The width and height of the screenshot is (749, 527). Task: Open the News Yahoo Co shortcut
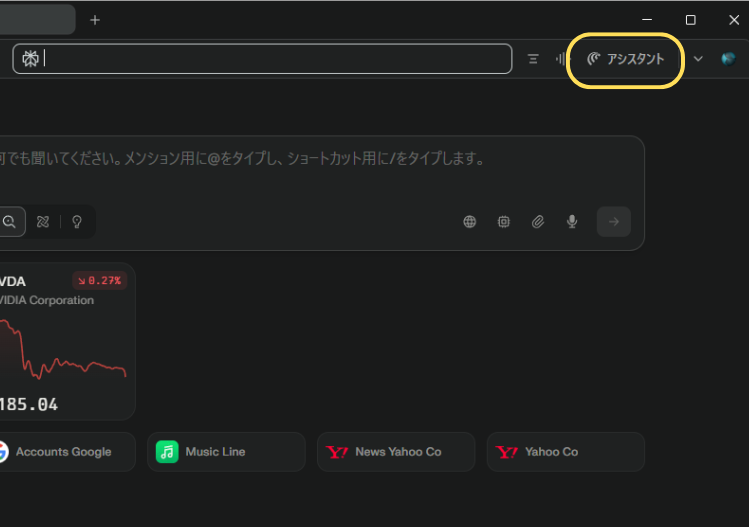(395, 452)
